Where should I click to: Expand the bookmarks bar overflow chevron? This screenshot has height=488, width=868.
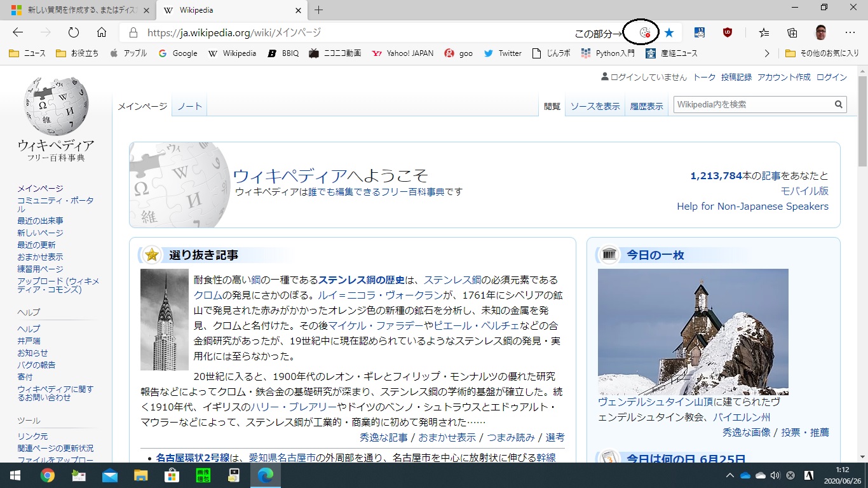click(767, 53)
